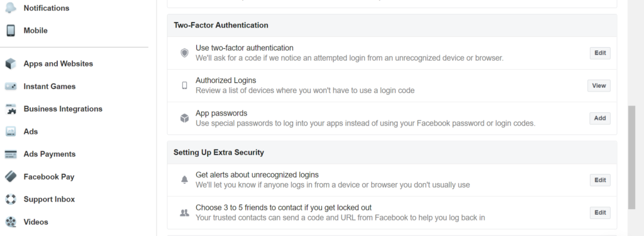644x236 pixels.
Task: Click the Authorized Logins row title
Action: [x=226, y=80]
